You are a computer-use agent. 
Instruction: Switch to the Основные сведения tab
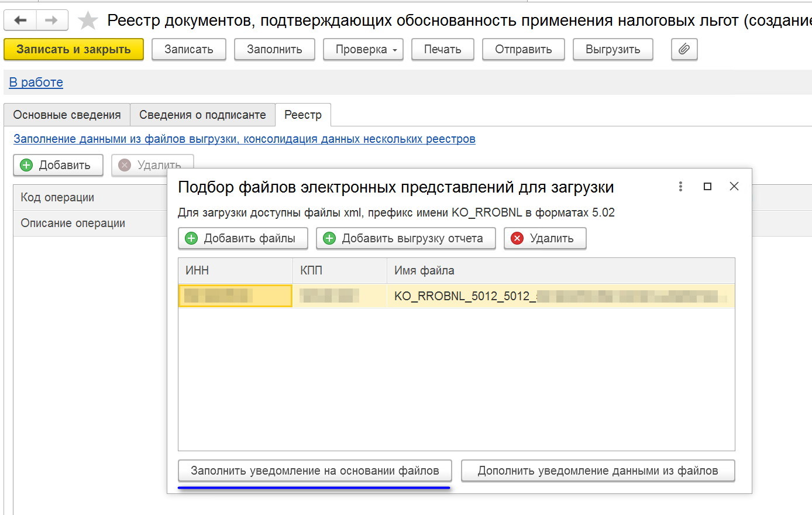67,115
